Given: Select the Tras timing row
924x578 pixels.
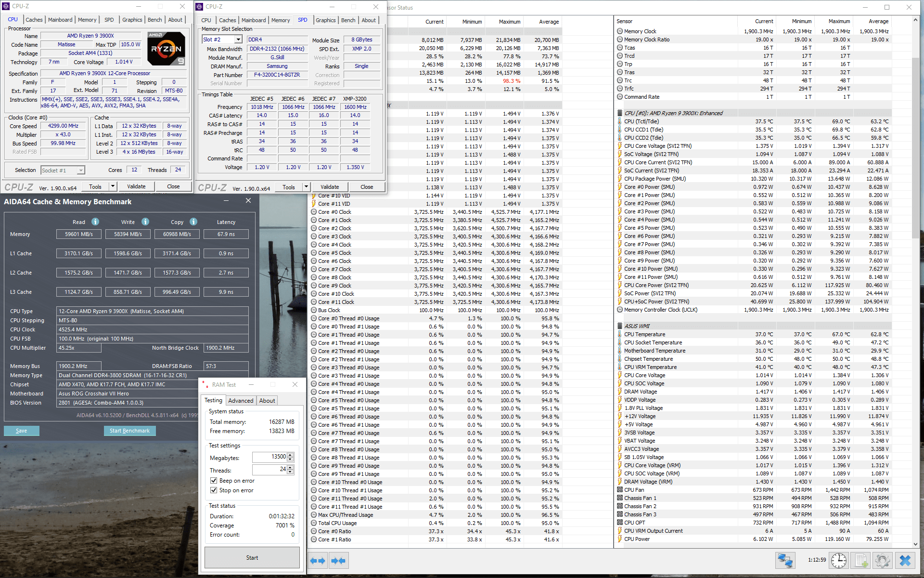Looking at the screenshot, I should point(754,72).
